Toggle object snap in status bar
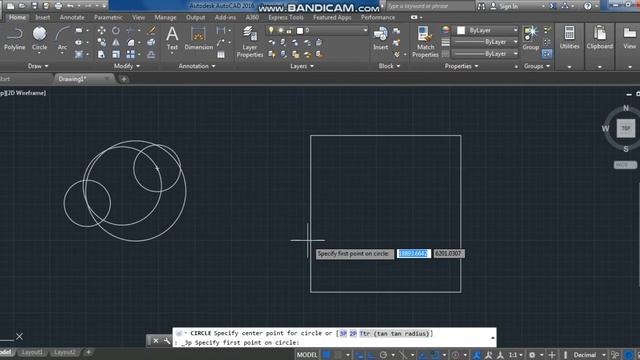The width and height of the screenshot is (640, 360). point(435,355)
